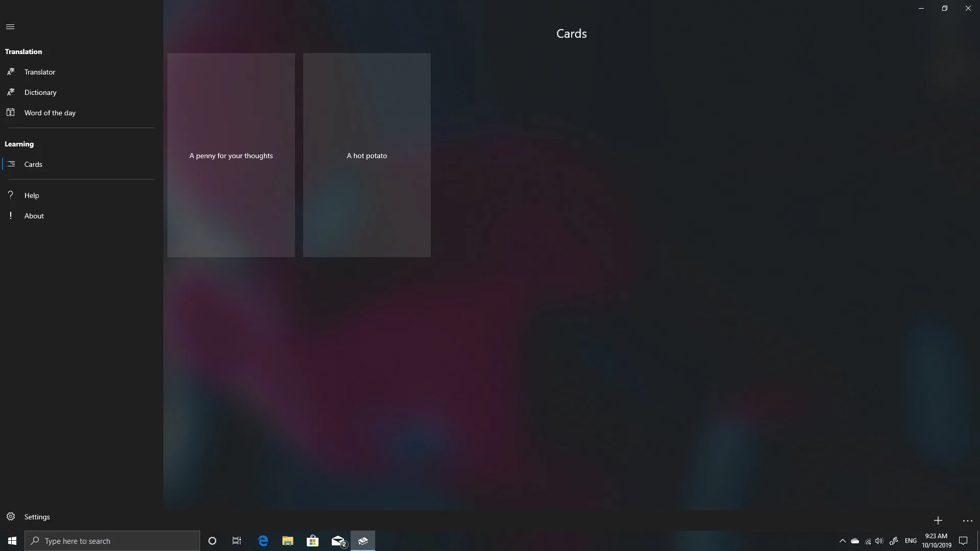Open Settings from the sidebar
The image size is (980, 551).
click(x=82, y=517)
